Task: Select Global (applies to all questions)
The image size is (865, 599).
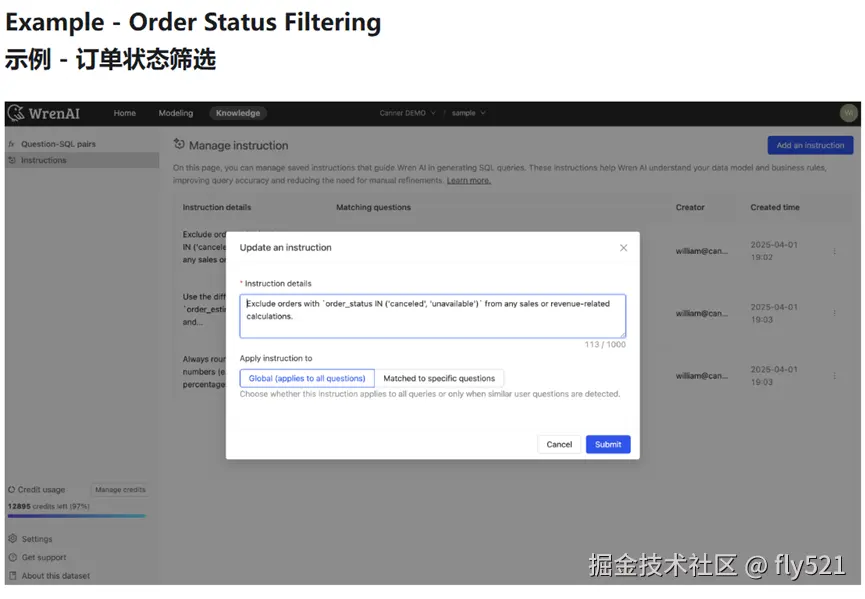Action: (x=307, y=378)
